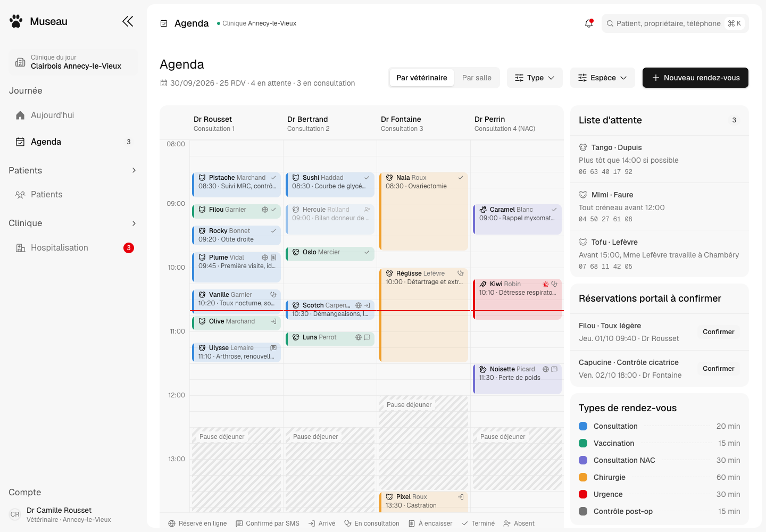Click stethoscope icon on Vanille Garnier
Image resolution: width=766 pixels, height=532 pixels.
pyautogui.click(x=273, y=295)
